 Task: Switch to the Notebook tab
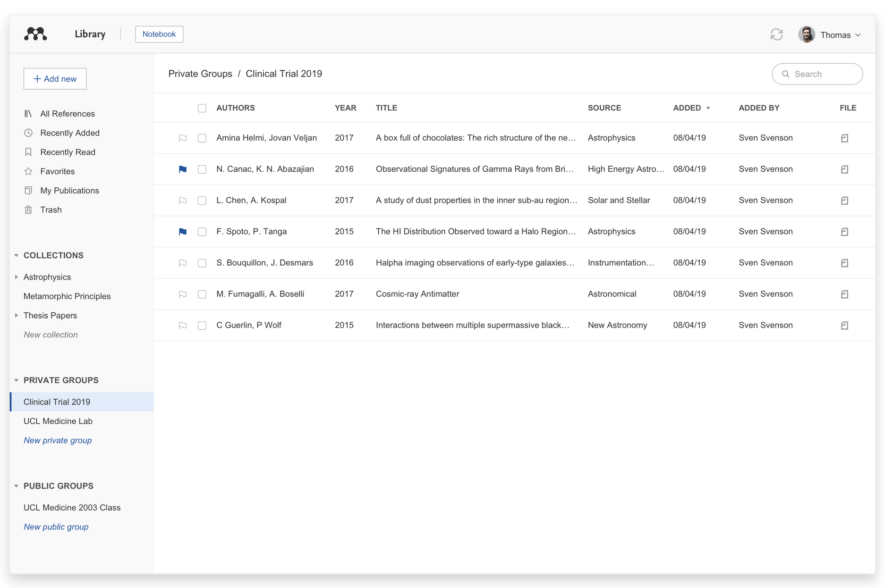(159, 34)
